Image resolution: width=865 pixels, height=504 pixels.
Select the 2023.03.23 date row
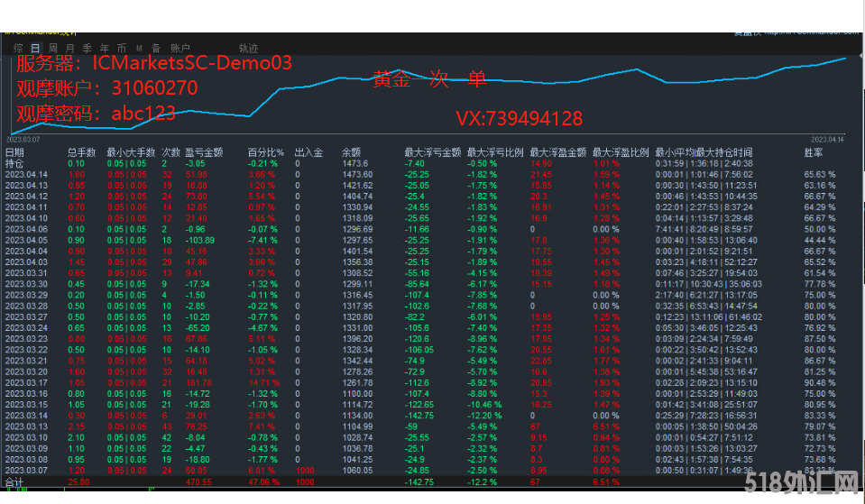(26, 339)
